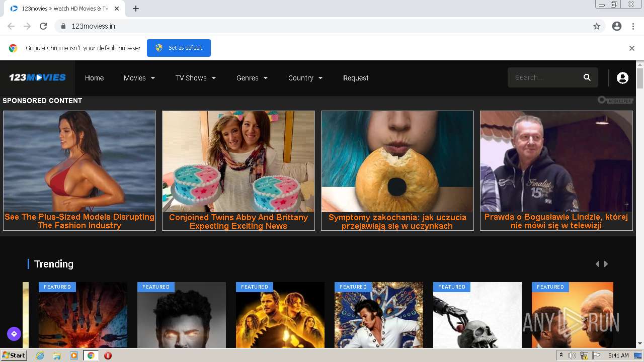
Task: Open first featured trending poster
Action: [x=83, y=315]
